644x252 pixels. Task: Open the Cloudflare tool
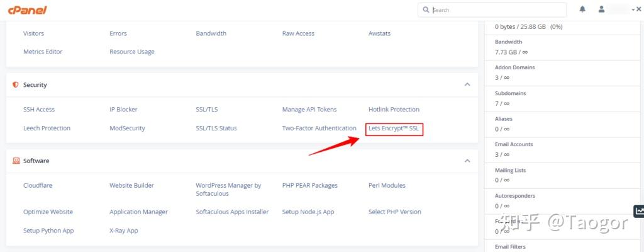click(37, 186)
